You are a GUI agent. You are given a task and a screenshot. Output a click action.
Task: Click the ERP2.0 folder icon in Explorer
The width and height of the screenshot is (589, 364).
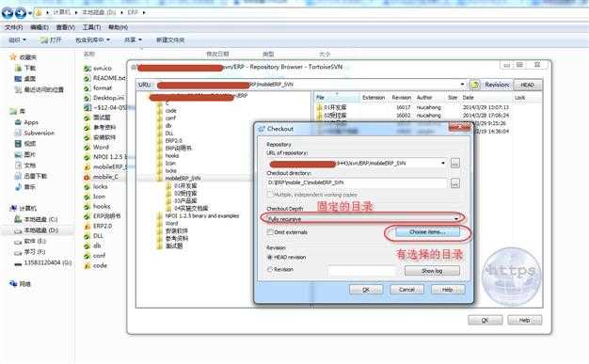88,226
